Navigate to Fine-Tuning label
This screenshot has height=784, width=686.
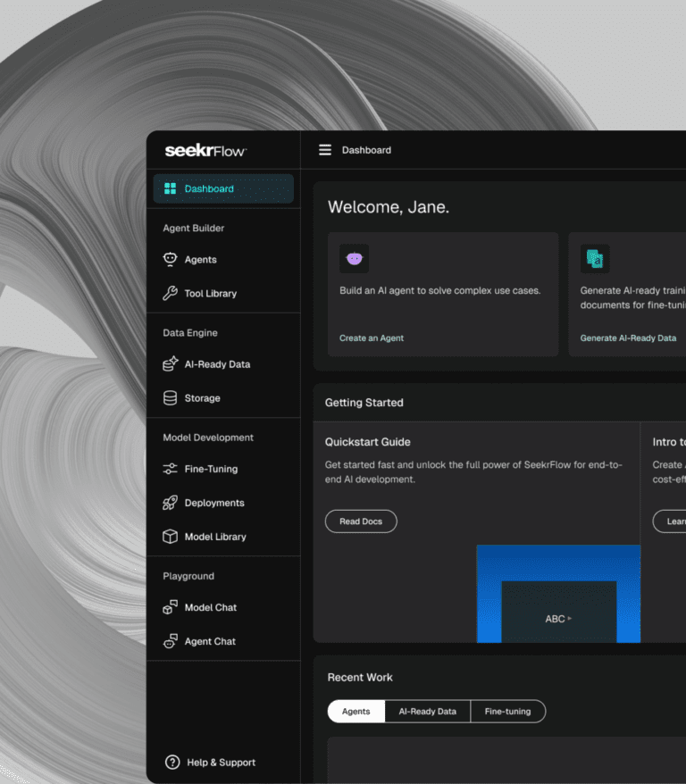[211, 469]
